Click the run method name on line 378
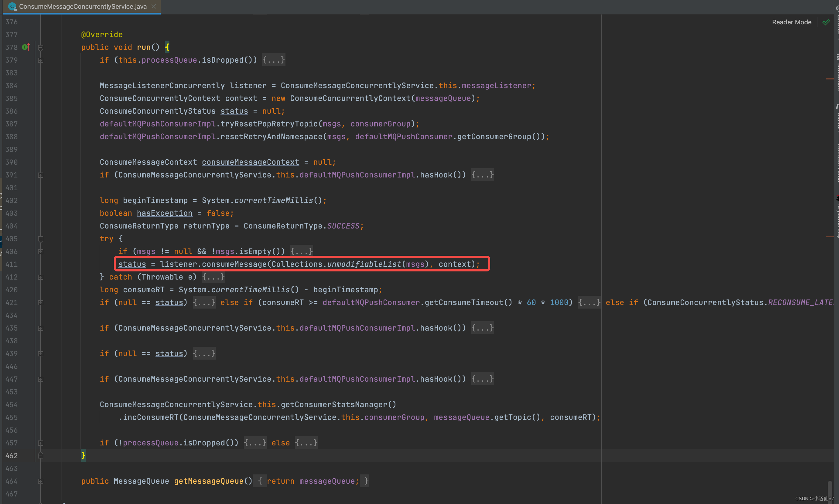The width and height of the screenshot is (839, 504). 144,47
